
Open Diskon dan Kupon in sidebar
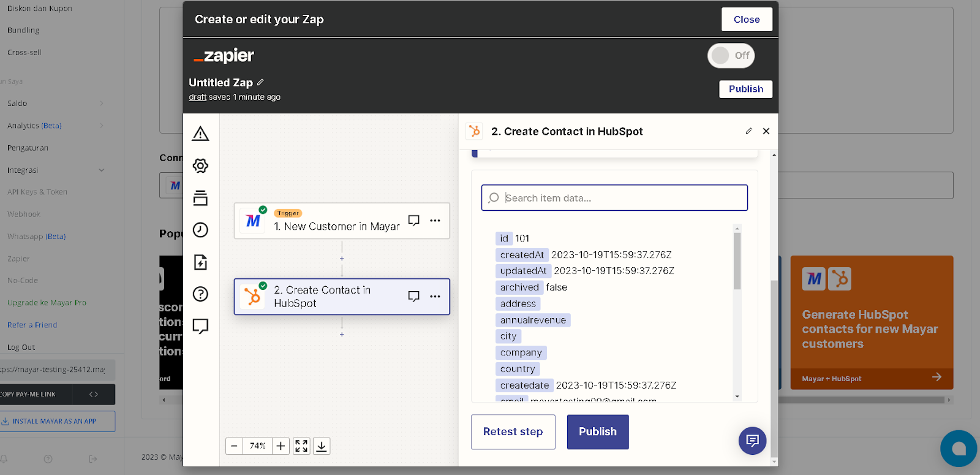(40, 9)
